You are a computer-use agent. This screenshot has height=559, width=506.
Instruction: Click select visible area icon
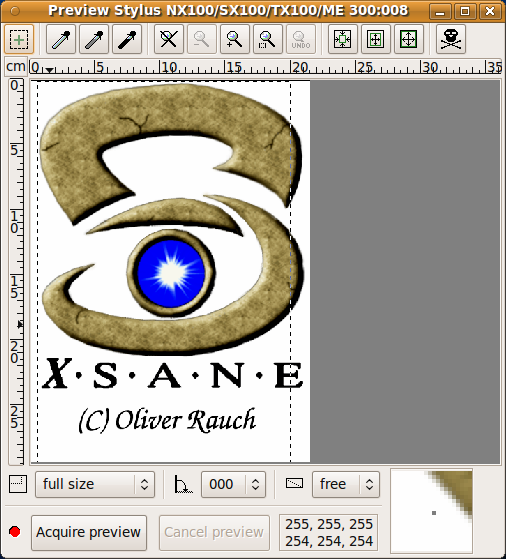click(409, 39)
